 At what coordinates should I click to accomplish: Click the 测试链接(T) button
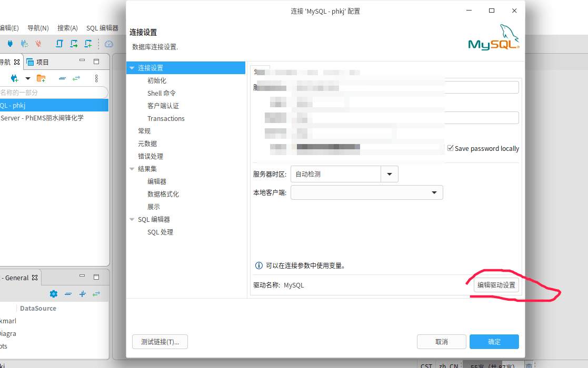coord(160,342)
